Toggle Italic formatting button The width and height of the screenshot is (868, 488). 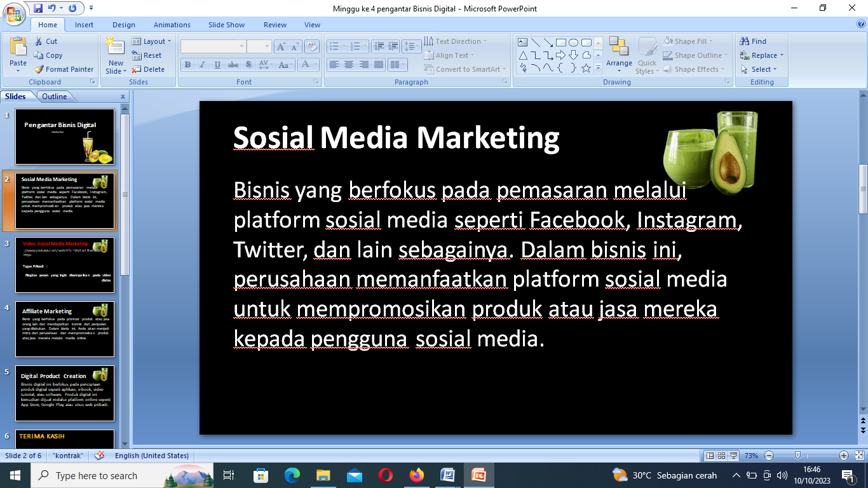(203, 65)
